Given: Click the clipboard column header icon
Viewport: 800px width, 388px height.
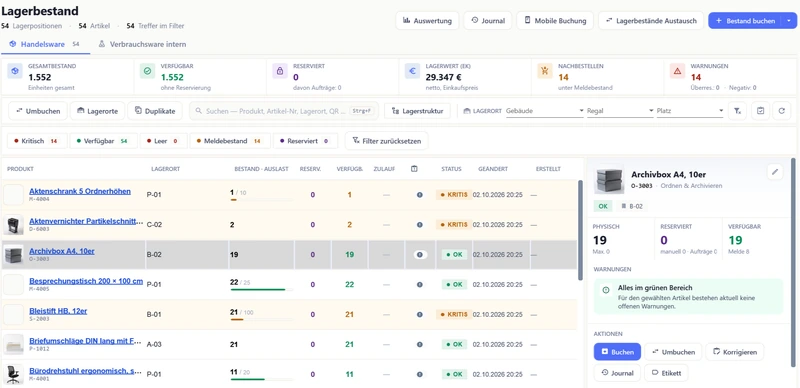Looking at the screenshot, I should 414,168.
